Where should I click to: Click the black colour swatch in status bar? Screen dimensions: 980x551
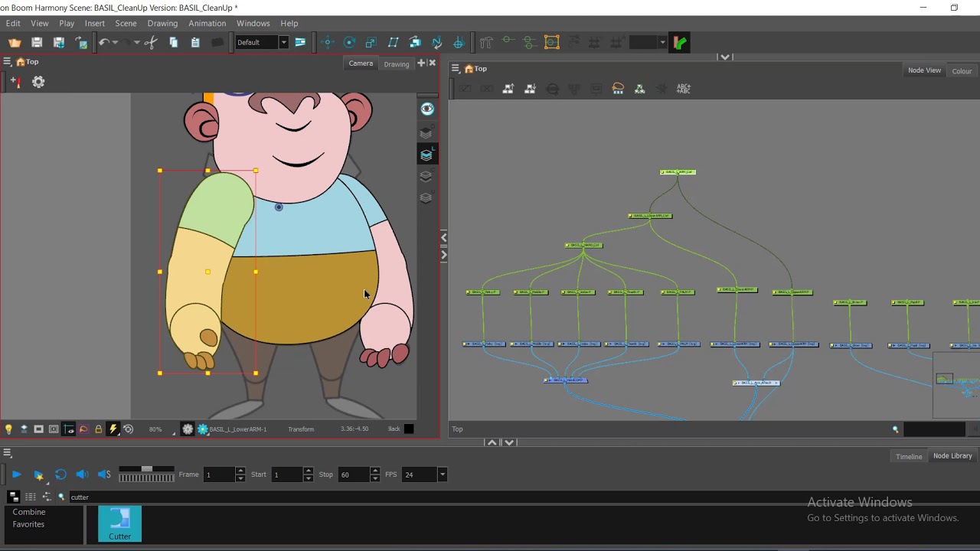pos(409,429)
